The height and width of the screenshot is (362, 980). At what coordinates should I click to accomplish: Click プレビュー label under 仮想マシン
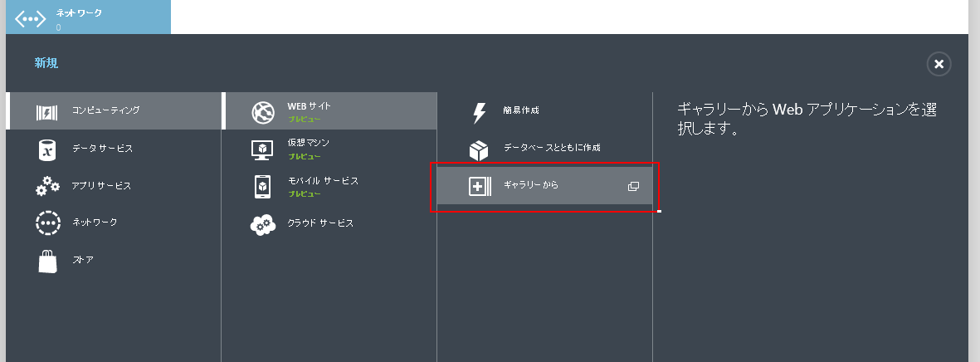click(305, 156)
